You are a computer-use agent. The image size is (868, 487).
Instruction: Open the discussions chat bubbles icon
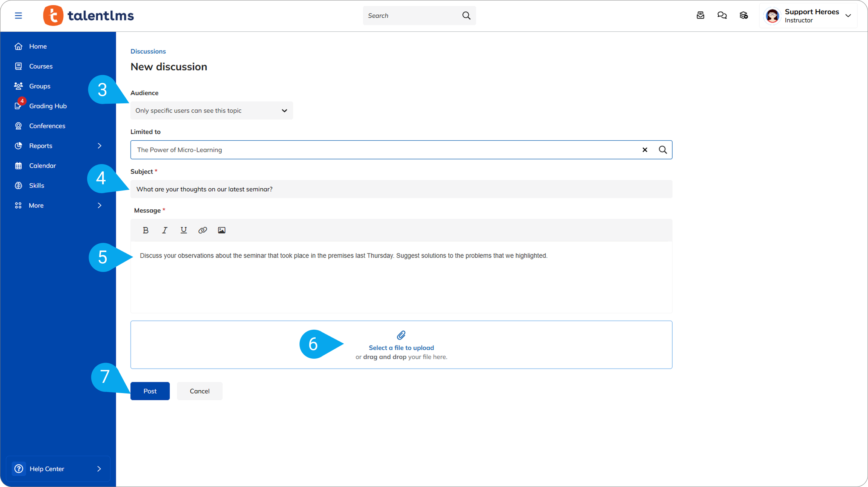722,15
